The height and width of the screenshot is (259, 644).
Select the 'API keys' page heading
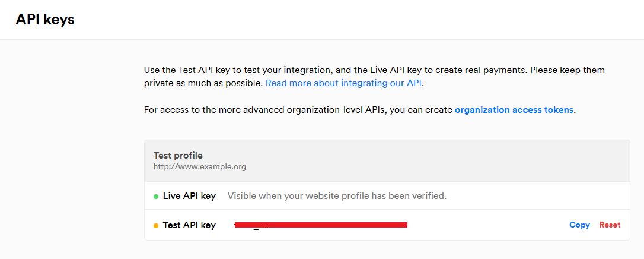pos(45,20)
